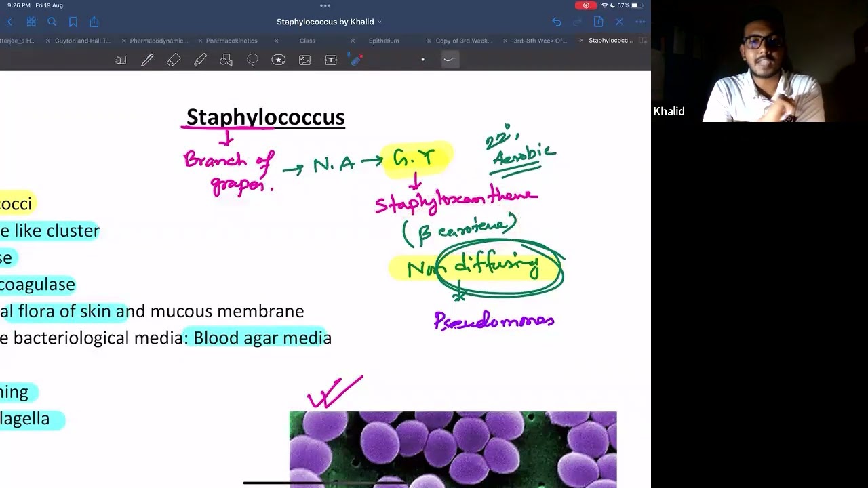Select Khalid's video tile
The image size is (868, 488).
[x=759, y=61]
